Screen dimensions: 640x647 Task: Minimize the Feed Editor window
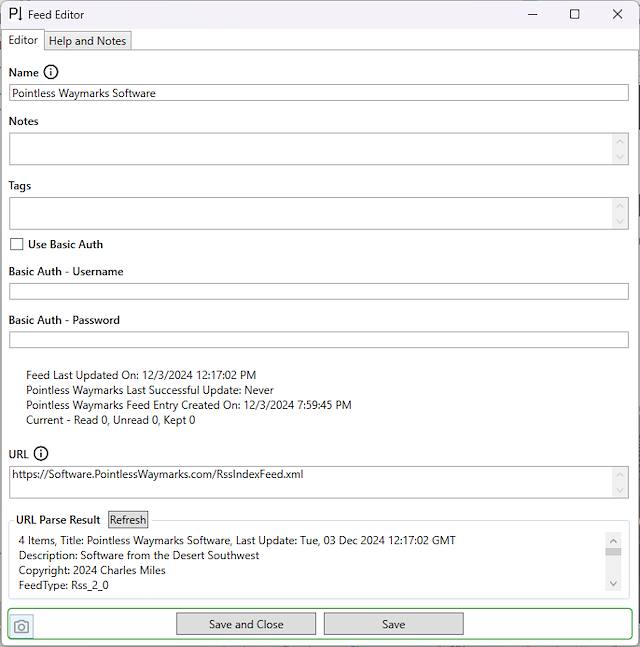point(533,14)
